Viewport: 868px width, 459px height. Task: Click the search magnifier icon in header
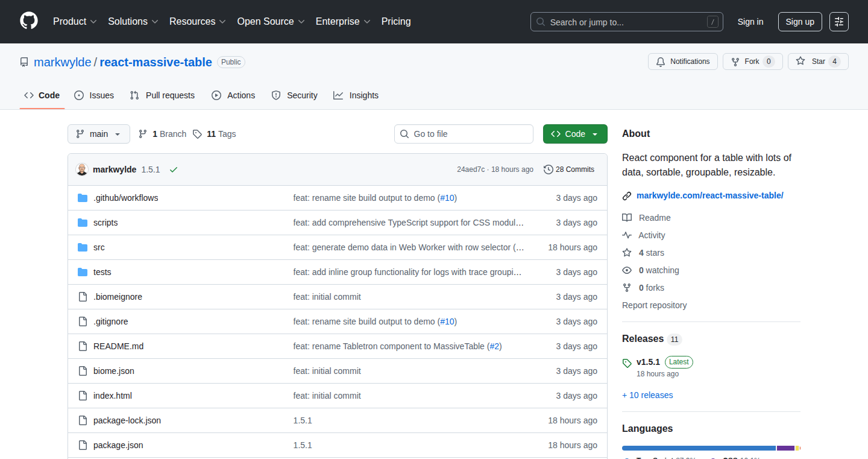[x=541, y=22]
